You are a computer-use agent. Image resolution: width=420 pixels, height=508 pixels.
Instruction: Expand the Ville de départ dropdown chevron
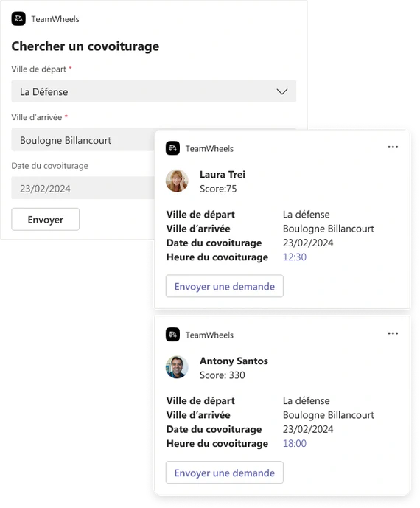point(282,91)
